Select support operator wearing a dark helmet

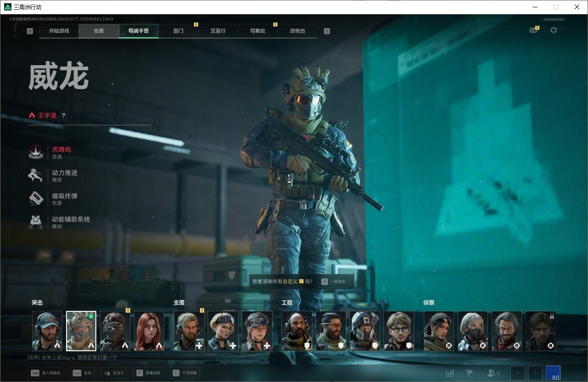coord(257,331)
